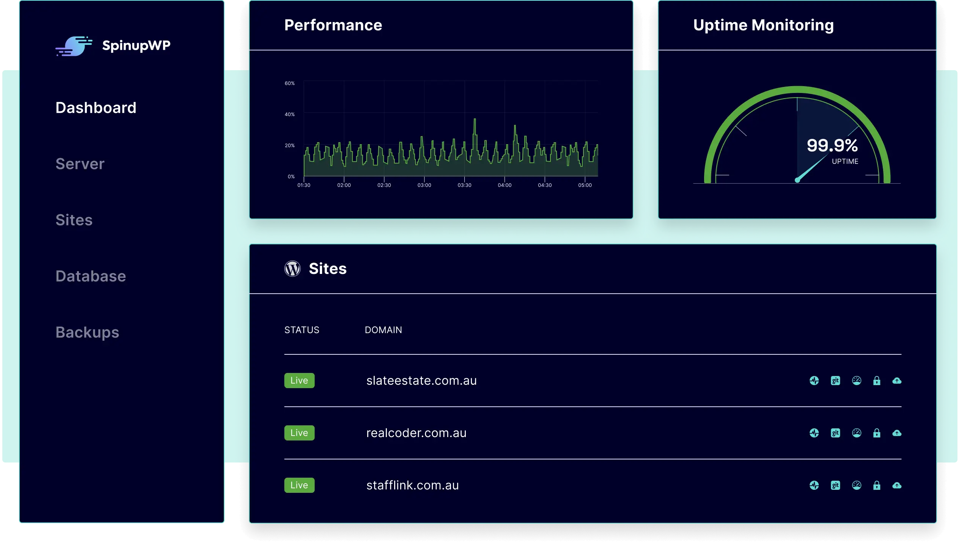Click SSL lock icon for realcoder.com.au
959x560 pixels.
(877, 433)
